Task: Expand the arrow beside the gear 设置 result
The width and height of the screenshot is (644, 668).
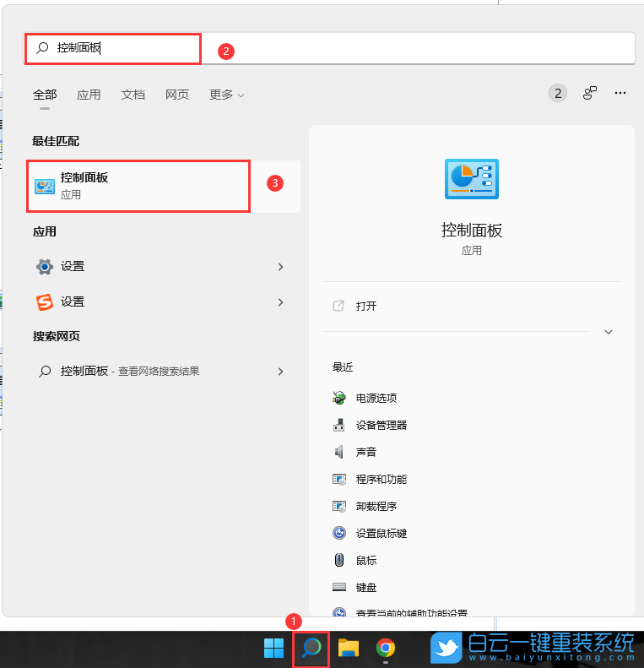Action: (x=280, y=267)
